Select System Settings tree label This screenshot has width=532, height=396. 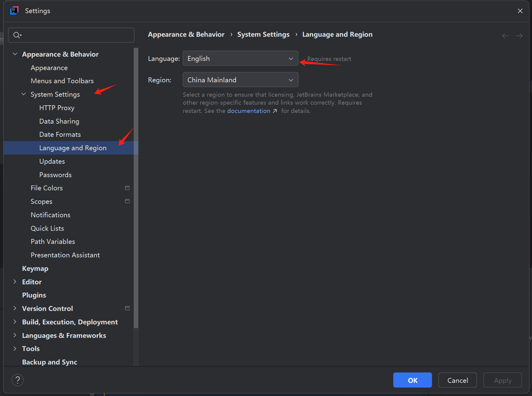tap(55, 94)
